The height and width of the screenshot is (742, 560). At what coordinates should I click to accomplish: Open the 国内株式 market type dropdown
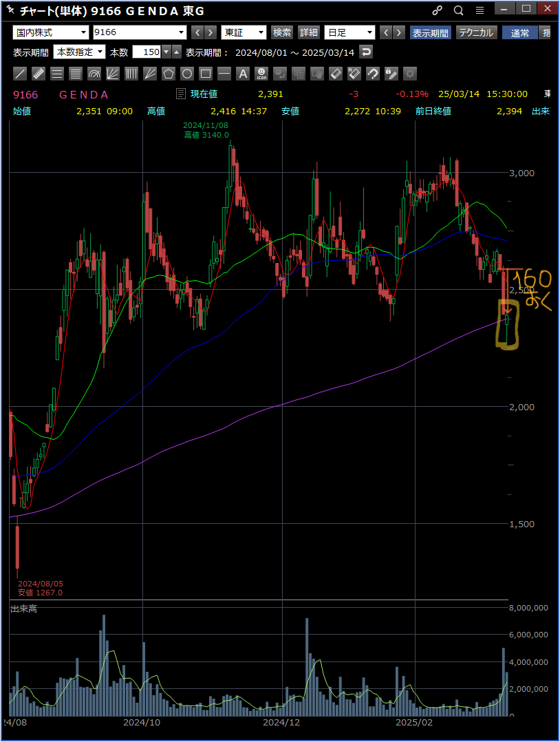(51, 32)
